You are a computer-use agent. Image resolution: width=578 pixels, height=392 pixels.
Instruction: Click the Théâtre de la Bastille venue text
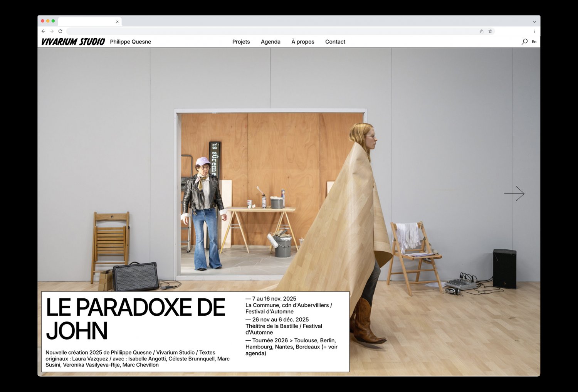coord(284,329)
